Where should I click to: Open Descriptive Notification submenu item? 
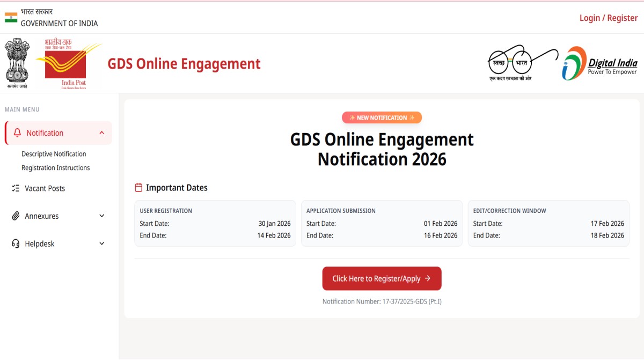(x=54, y=154)
